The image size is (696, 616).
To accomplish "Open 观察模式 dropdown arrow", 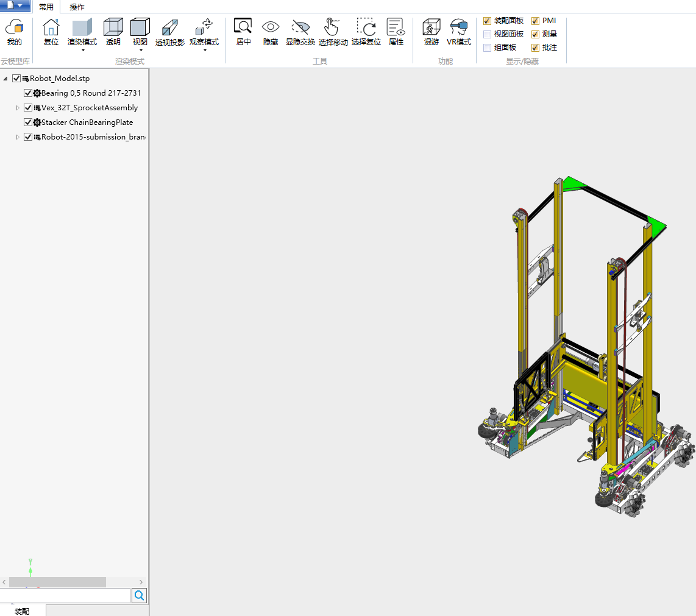I will tap(205, 50).
